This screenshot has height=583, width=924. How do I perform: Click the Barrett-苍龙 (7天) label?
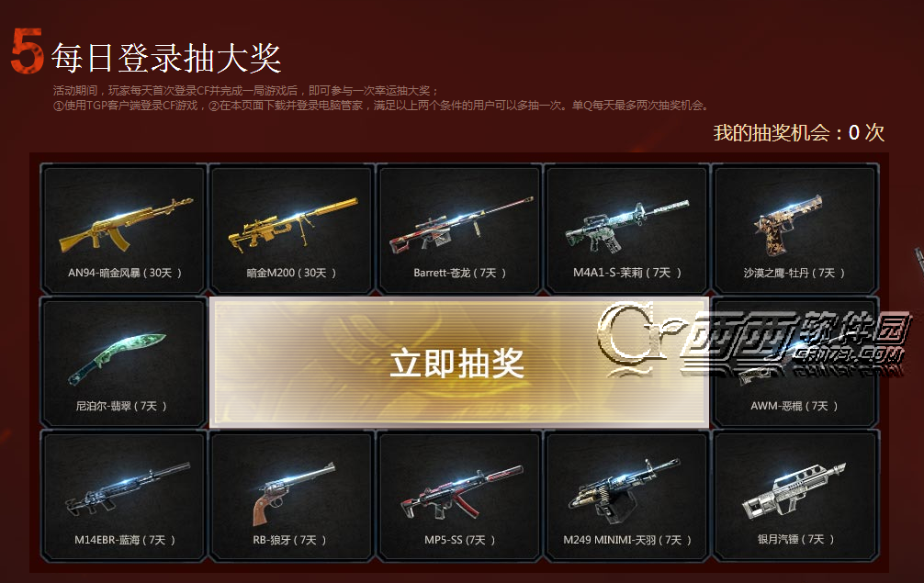pos(459,273)
